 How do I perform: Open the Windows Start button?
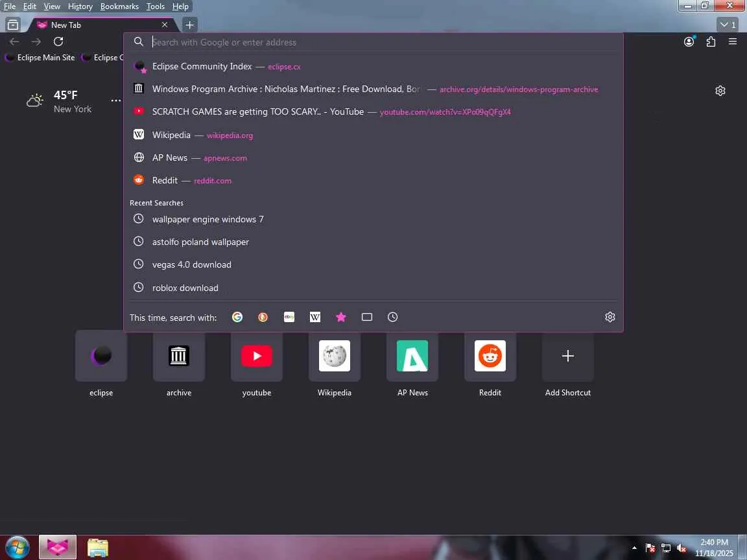coord(18,548)
